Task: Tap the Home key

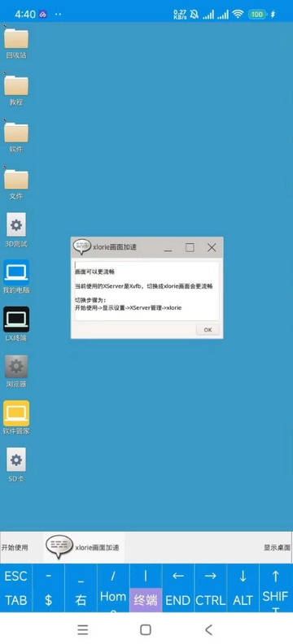Action: pyautogui.click(x=113, y=600)
